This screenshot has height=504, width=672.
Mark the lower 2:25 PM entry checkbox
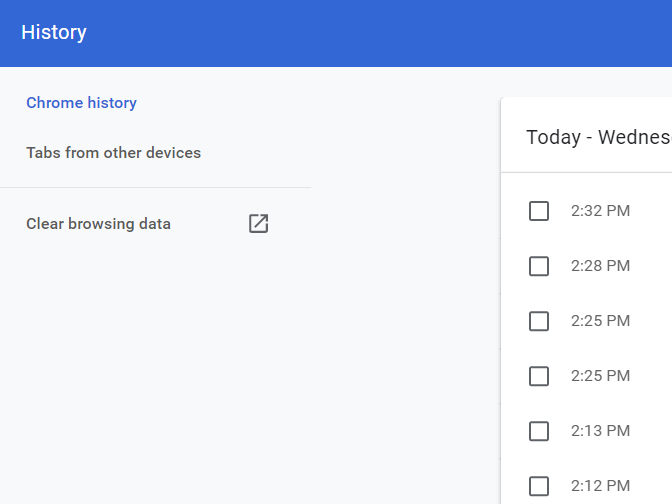[539, 376]
